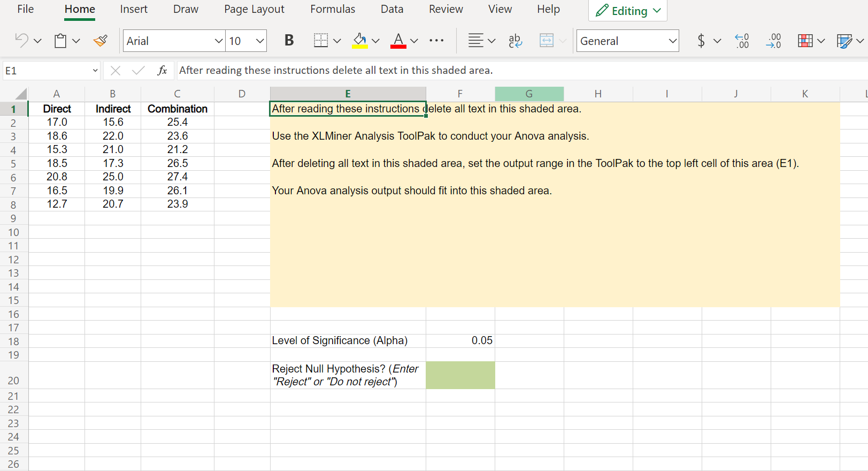Expand the currency format arrow
Screen dimensions: 868x471
(717, 41)
